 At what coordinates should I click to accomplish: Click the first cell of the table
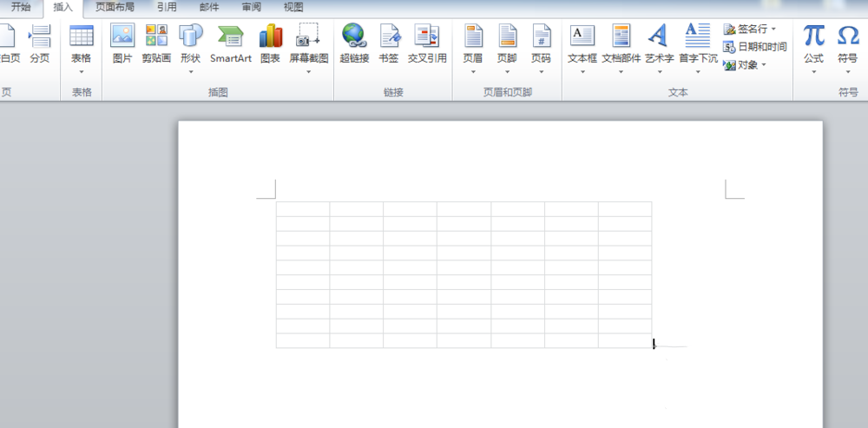303,209
